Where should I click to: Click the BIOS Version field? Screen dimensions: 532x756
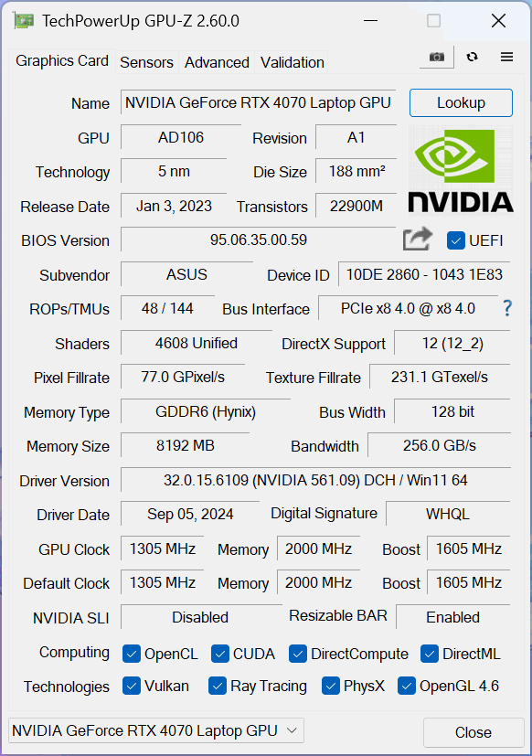pos(259,240)
